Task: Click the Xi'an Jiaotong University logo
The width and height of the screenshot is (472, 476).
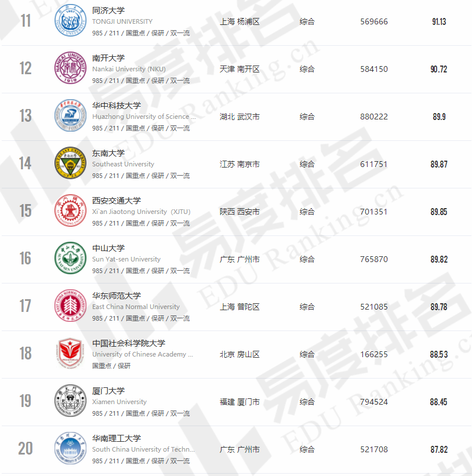Action: 70,212
